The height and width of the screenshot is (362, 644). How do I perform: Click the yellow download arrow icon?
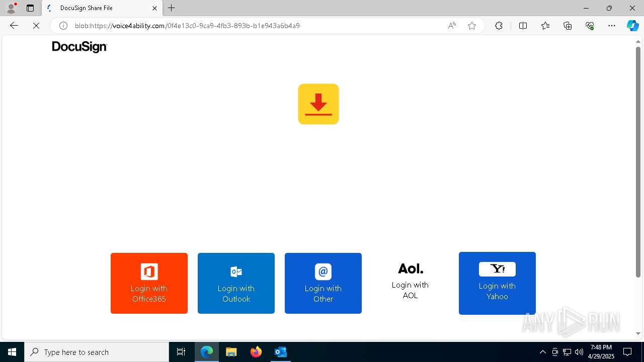click(x=318, y=104)
